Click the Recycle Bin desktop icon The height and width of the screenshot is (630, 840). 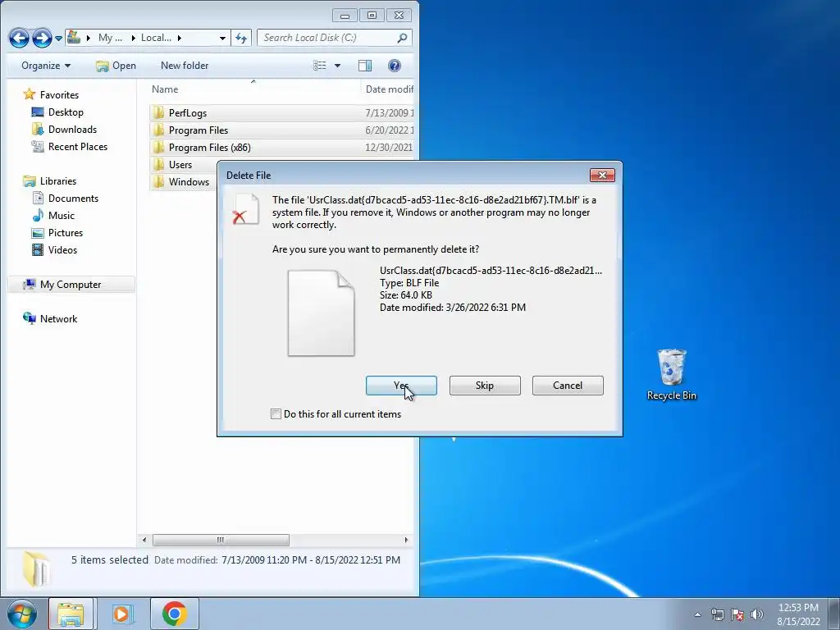pos(671,374)
